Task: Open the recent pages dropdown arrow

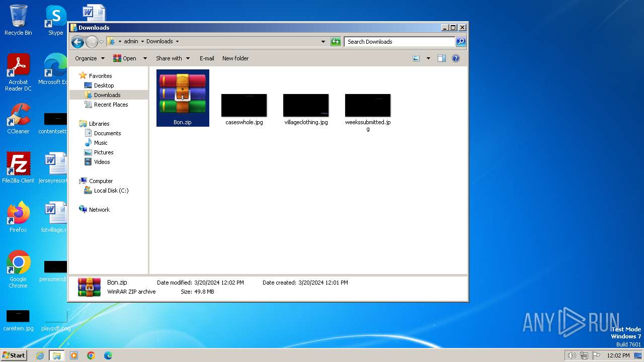Action: point(101,42)
